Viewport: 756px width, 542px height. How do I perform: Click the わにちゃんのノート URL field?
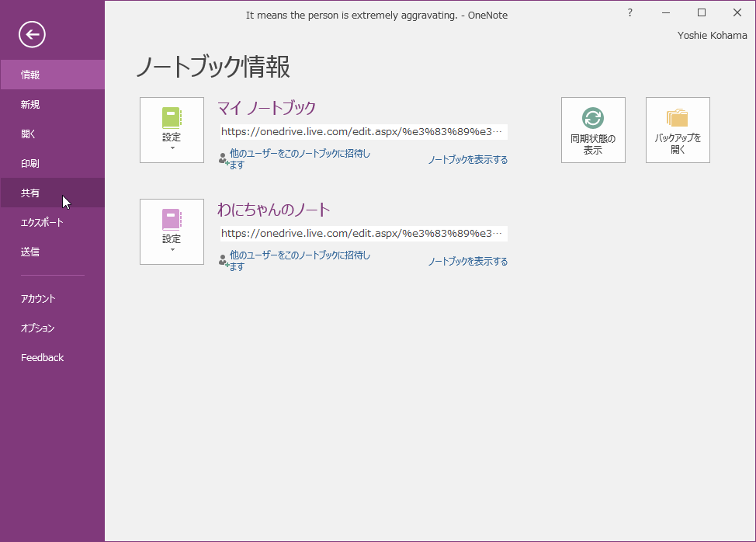(363, 234)
